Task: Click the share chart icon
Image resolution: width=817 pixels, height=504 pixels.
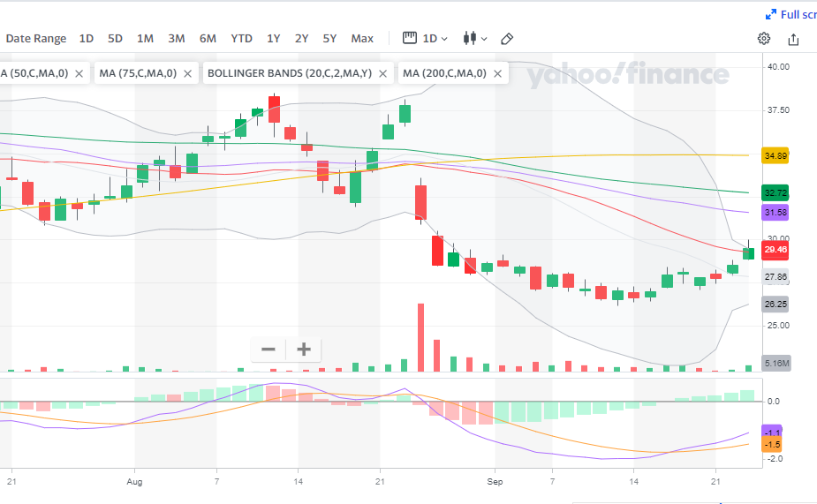Action: [793, 39]
